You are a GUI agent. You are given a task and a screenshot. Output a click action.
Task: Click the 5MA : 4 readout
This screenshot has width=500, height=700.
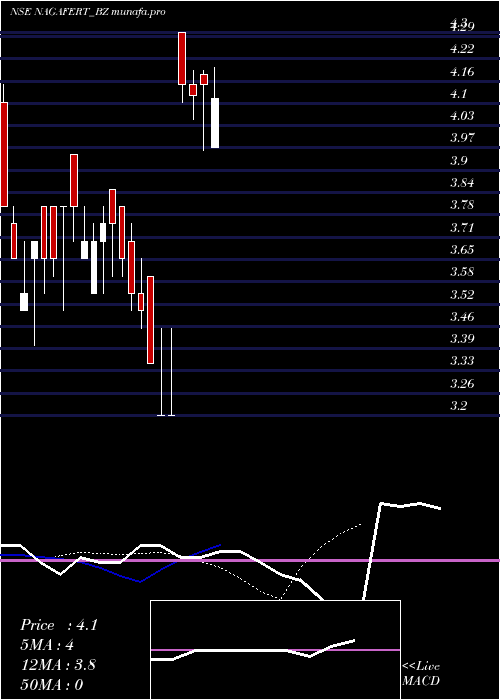[47, 645]
